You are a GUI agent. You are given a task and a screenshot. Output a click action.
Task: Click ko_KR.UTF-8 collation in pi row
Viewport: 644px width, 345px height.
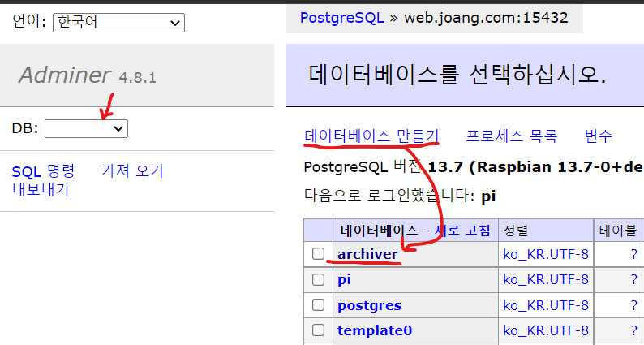[x=546, y=280]
